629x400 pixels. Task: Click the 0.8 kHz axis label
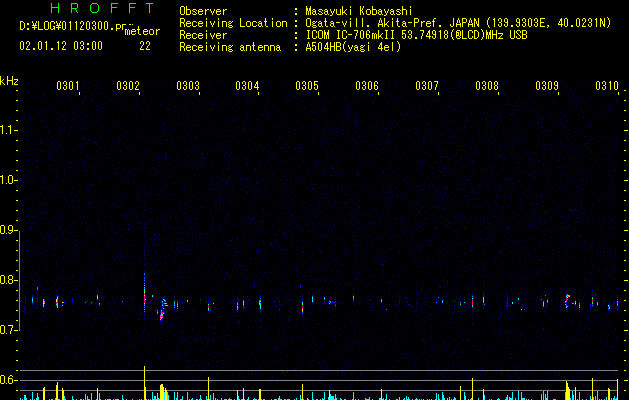8,280
